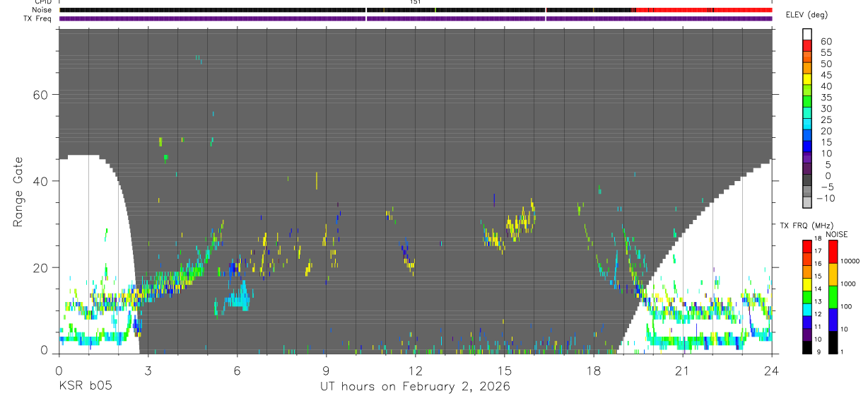
Task: Click the green segment of NOISE color bar
Action: [x=833, y=297]
